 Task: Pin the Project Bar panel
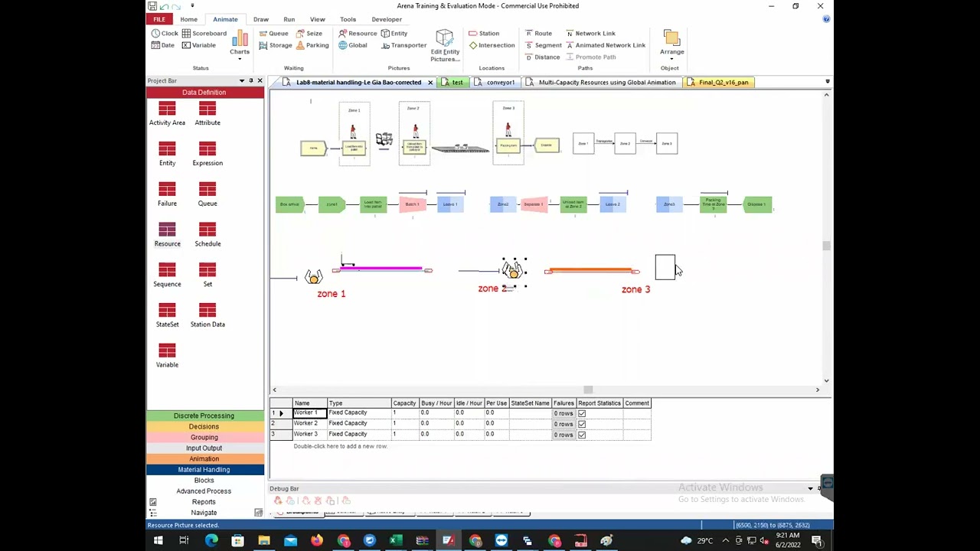[x=250, y=80]
